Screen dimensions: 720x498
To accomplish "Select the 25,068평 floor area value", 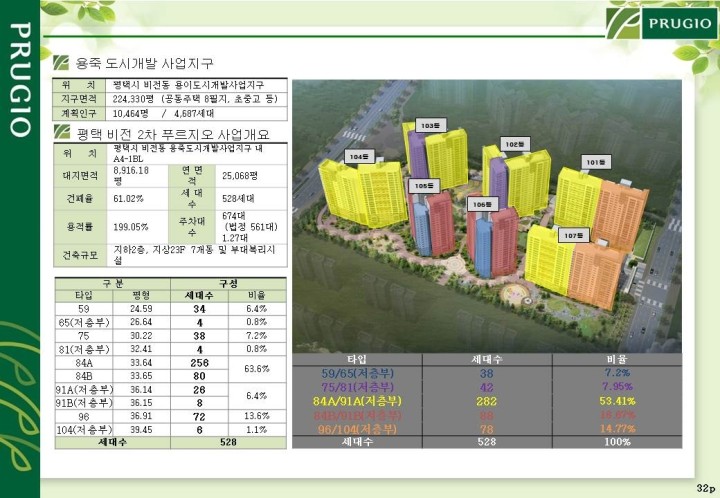I will pyautogui.click(x=240, y=176).
